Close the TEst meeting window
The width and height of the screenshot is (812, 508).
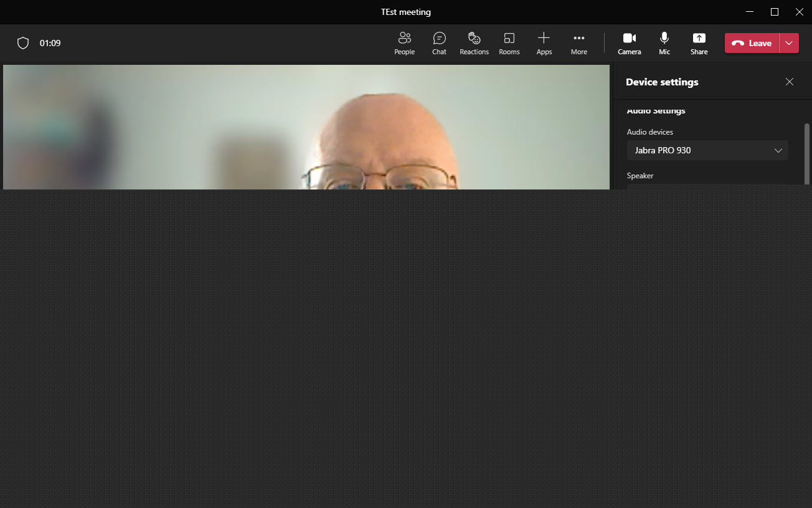(x=800, y=12)
